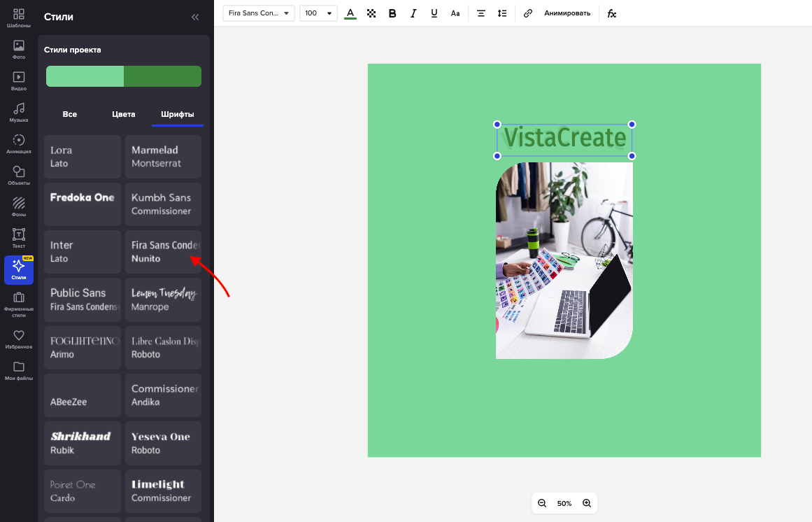Open the text color picker icon
Screen dimensions: 812x522
(x=350, y=13)
